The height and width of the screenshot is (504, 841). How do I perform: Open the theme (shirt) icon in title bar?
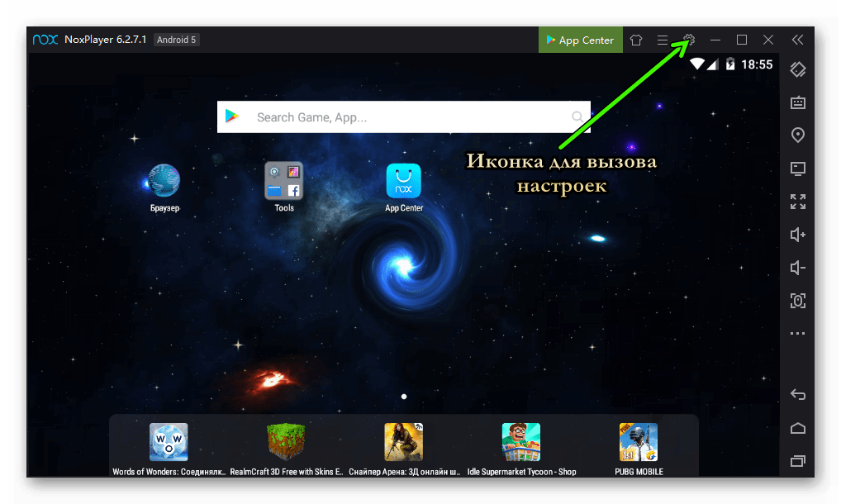point(635,40)
